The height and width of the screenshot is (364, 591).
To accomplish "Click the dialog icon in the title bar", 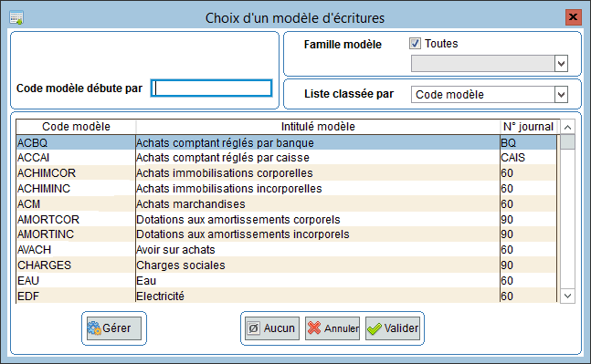I will 16,17.
